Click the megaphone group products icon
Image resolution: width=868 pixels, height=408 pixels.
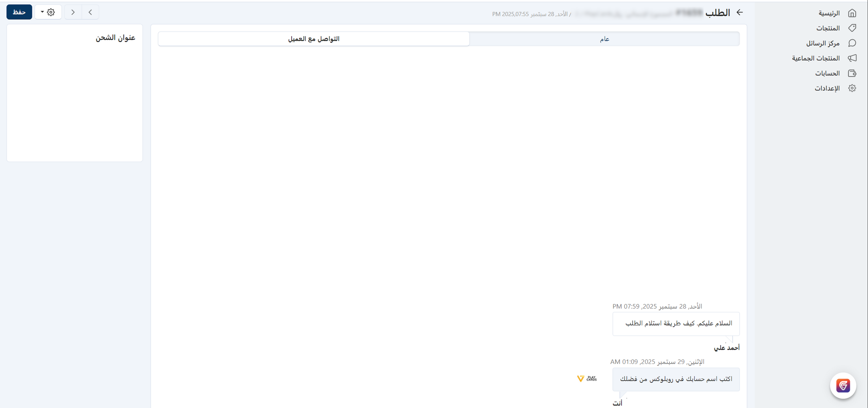(x=852, y=58)
